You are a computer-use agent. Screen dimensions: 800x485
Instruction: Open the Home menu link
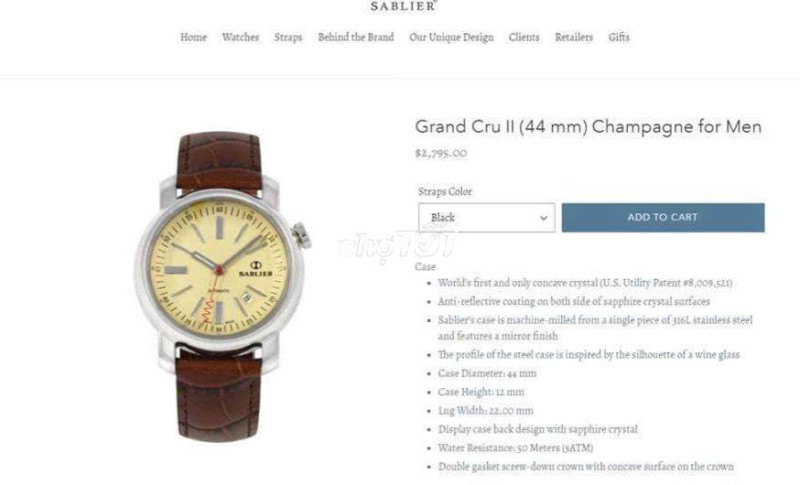(x=193, y=37)
